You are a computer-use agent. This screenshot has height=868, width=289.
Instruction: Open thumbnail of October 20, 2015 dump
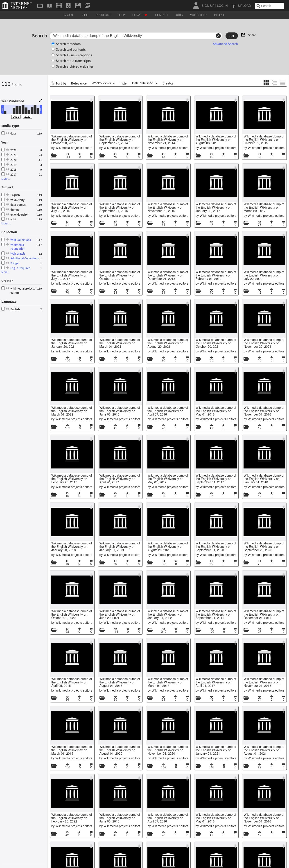[72, 114]
